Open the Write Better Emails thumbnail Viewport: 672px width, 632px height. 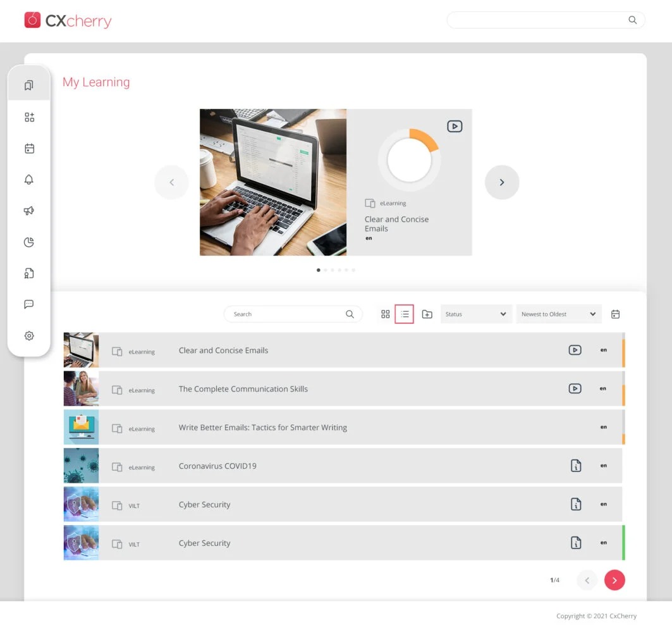81,427
